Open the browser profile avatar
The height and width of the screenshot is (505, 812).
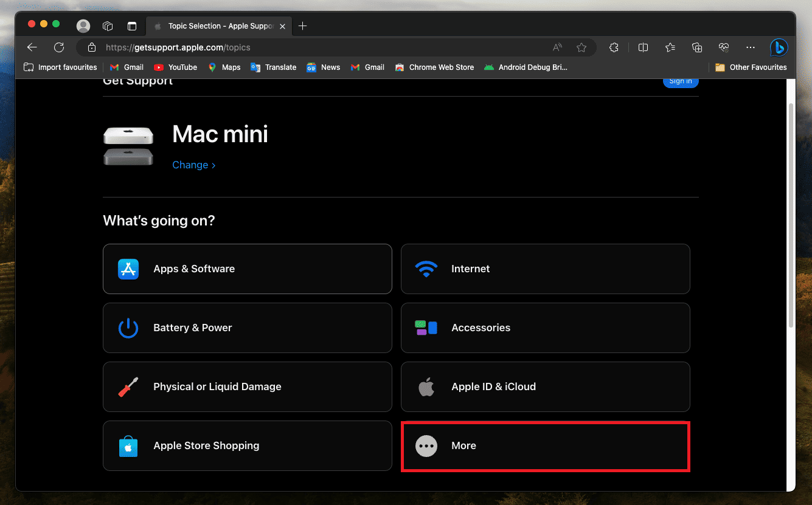point(83,26)
